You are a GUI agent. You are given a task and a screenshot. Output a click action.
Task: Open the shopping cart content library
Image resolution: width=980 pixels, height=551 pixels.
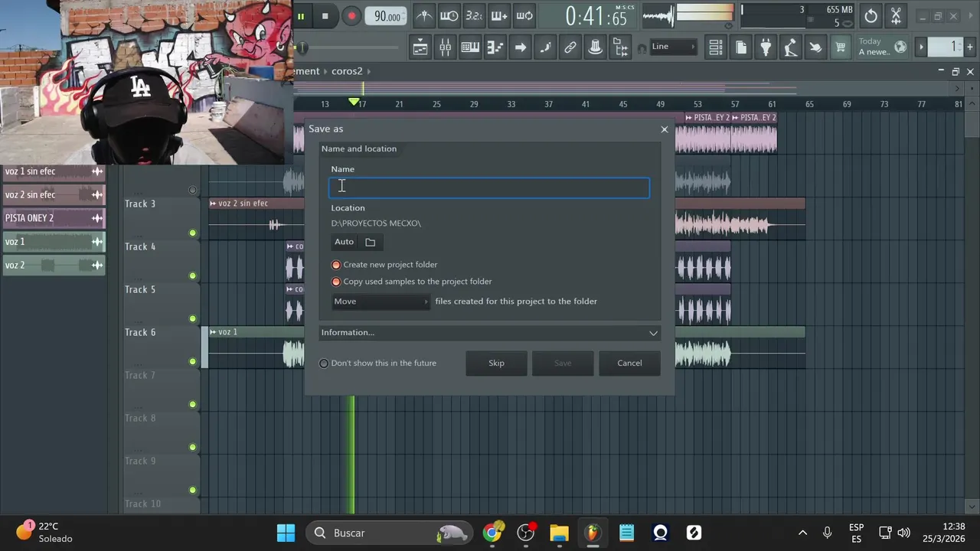click(x=841, y=47)
